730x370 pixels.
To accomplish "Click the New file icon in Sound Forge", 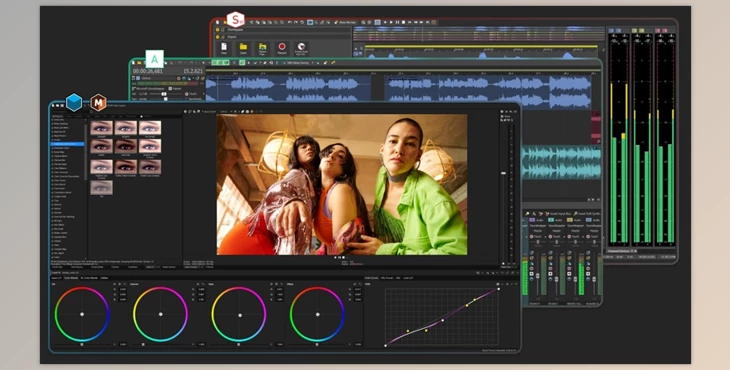I will [x=224, y=47].
